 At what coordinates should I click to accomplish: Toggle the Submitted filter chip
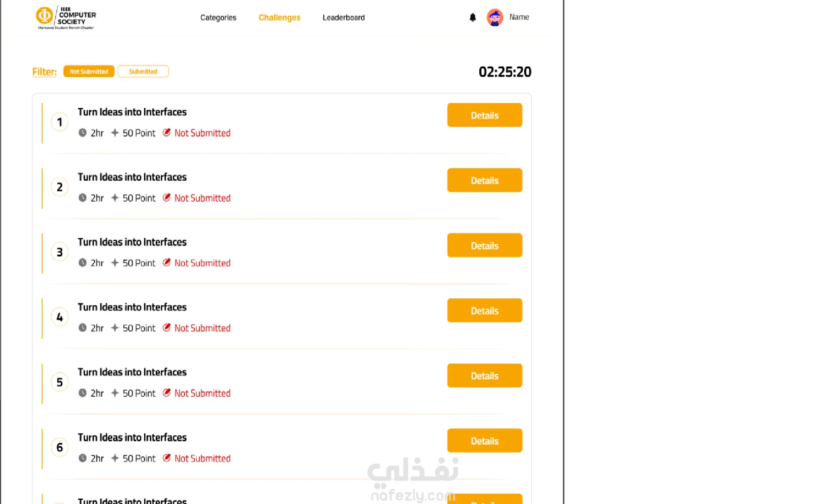pyautogui.click(x=143, y=71)
